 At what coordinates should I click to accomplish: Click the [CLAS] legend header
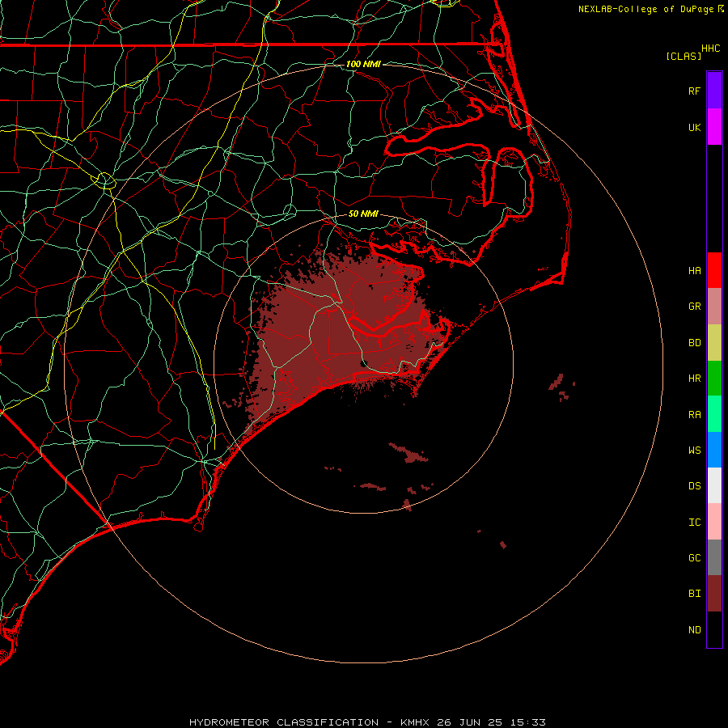pos(684,56)
